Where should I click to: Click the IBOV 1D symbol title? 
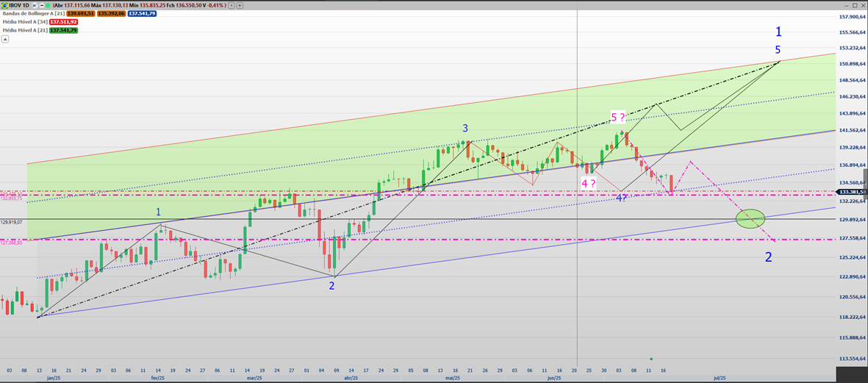pos(19,5)
